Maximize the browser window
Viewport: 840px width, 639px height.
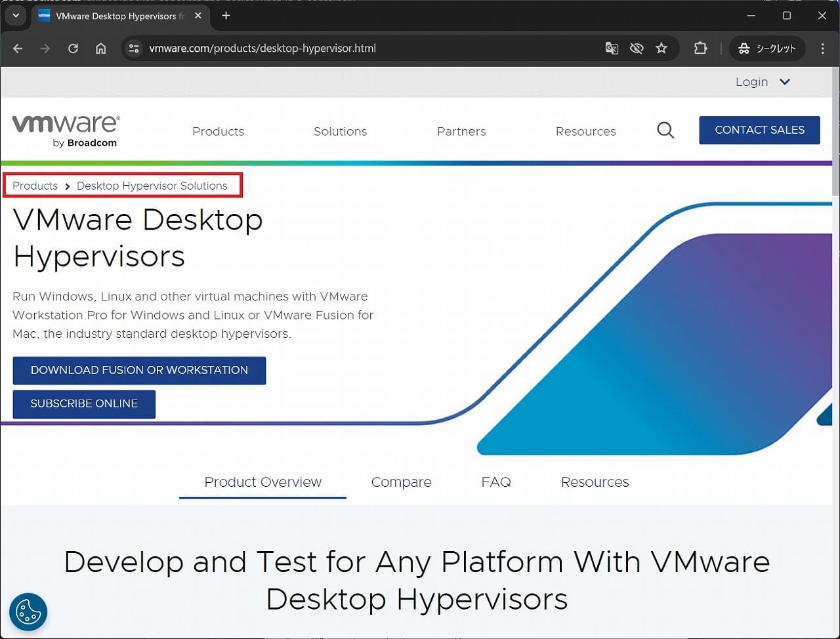pos(787,15)
